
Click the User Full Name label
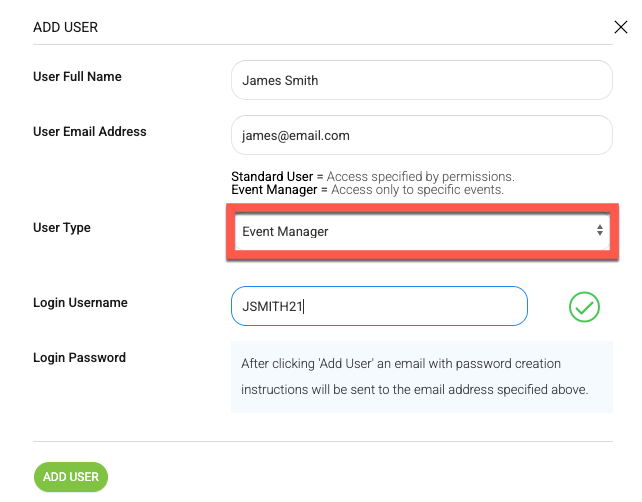(x=77, y=77)
